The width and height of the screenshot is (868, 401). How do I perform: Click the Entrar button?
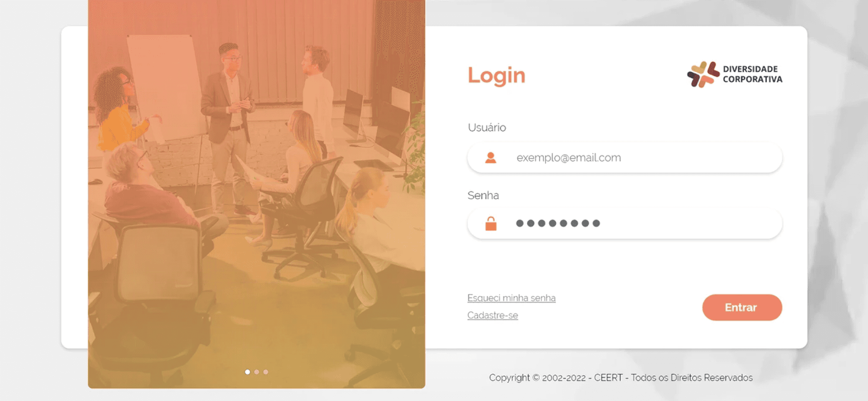point(742,307)
